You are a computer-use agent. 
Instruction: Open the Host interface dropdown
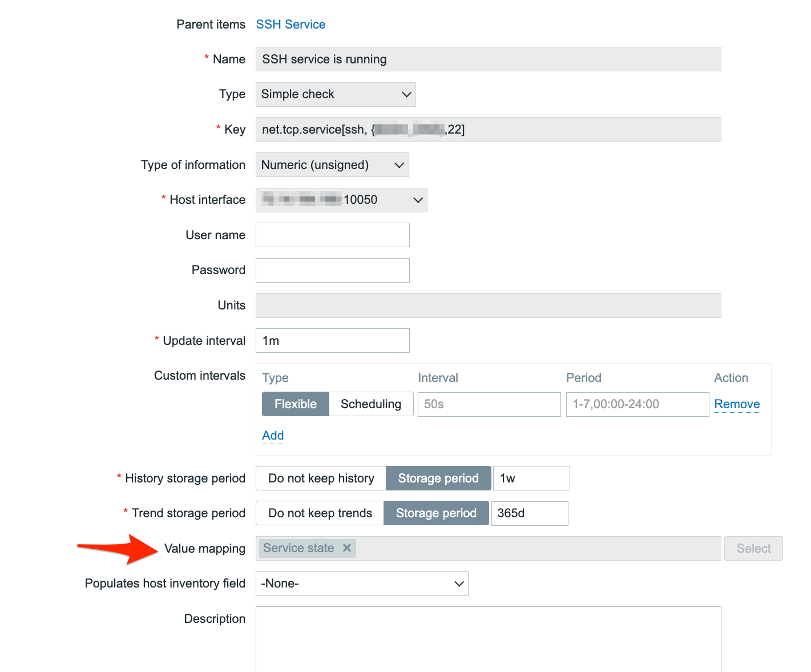point(341,200)
